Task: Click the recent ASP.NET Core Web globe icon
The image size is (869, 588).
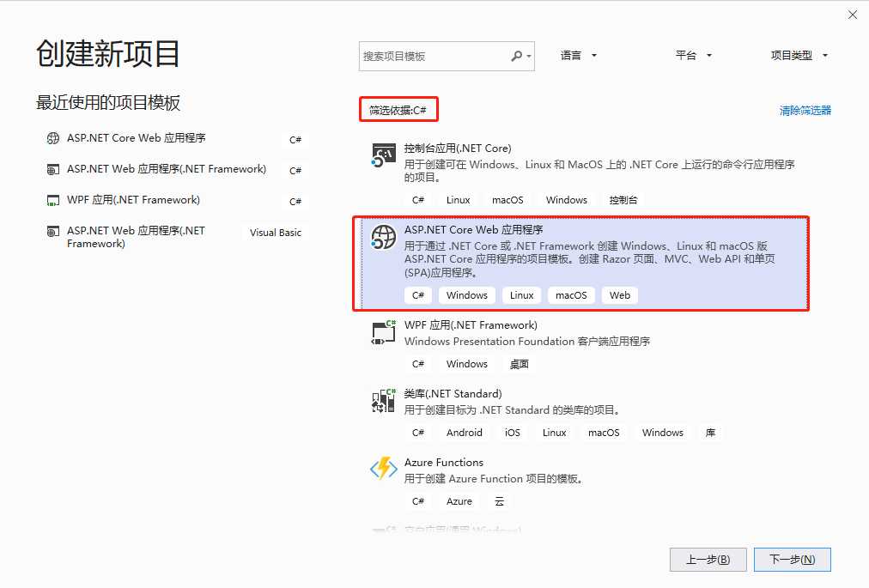Action: coord(53,138)
